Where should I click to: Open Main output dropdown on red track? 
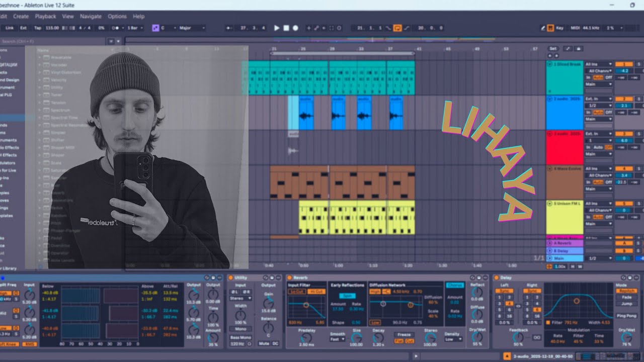point(599,154)
